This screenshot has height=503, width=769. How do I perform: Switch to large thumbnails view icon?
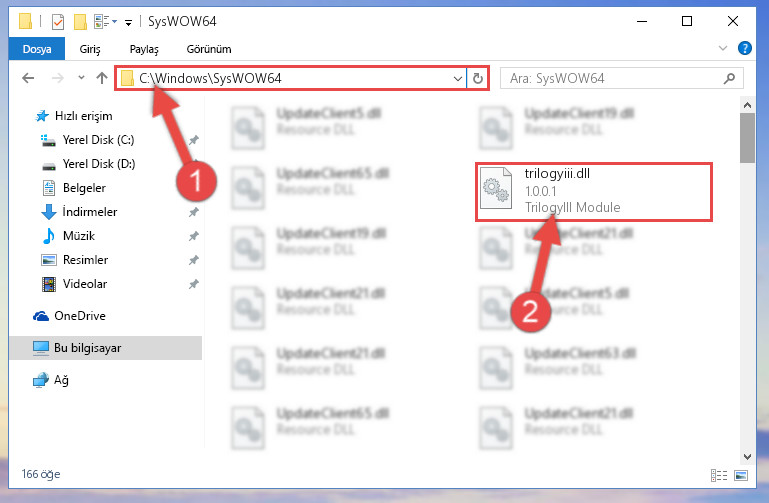point(741,475)
